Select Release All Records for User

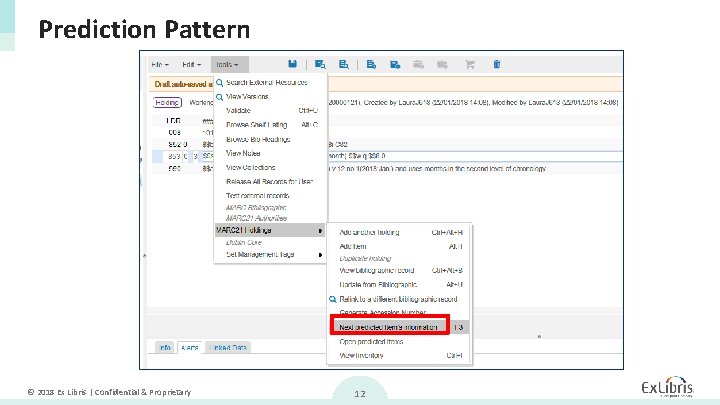point(269,182)
